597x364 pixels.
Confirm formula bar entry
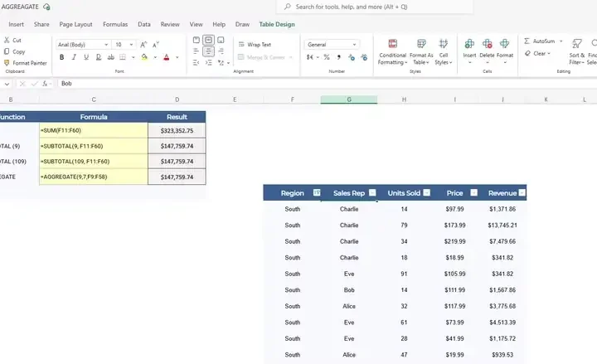(x=34, y=84)
